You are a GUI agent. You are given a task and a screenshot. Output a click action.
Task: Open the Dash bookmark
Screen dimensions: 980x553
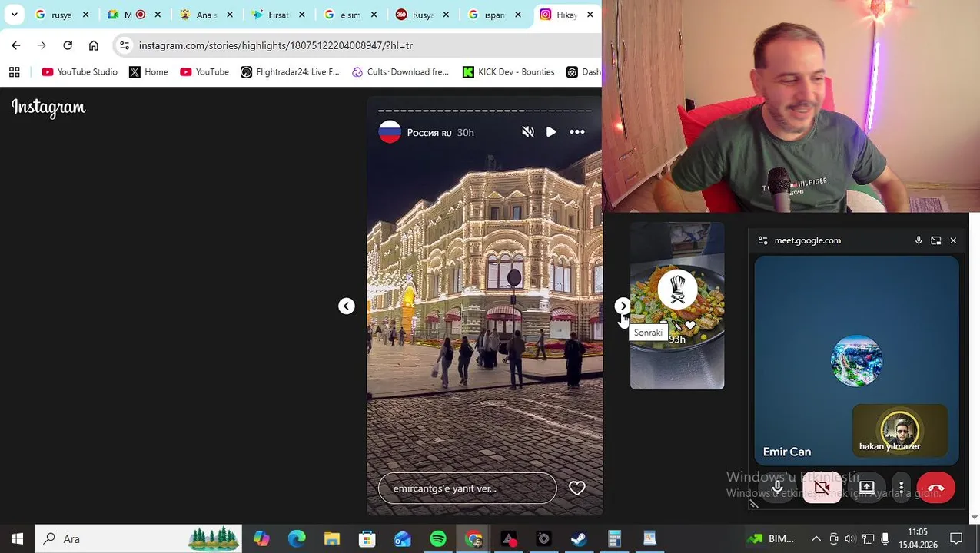click(583, 72)
